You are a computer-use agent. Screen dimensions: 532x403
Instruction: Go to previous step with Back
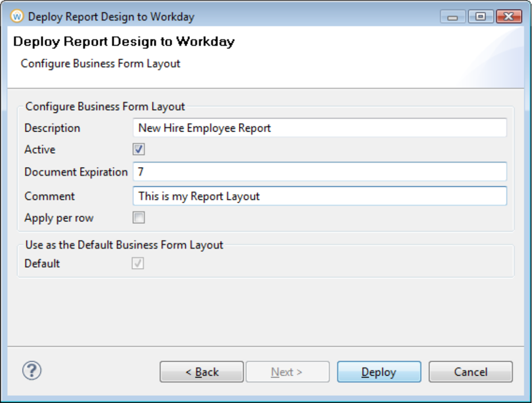click(202, 372)
